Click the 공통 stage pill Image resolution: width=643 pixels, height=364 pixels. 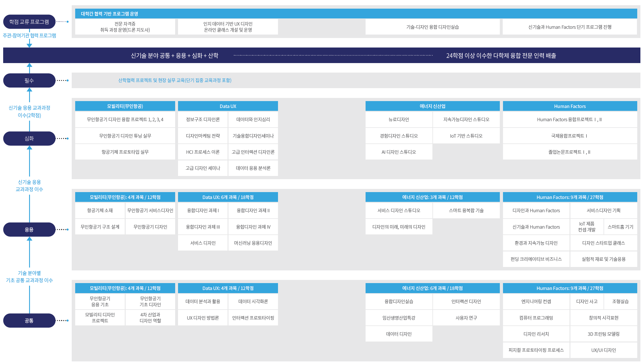pos(29,321)
